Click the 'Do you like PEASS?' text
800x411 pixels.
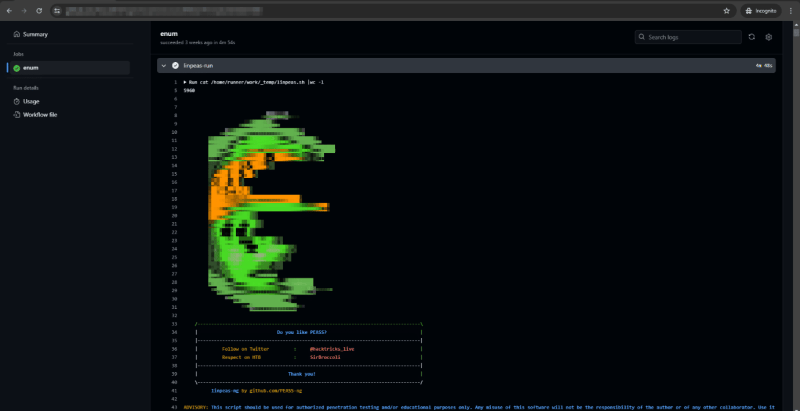pos(302,332)
